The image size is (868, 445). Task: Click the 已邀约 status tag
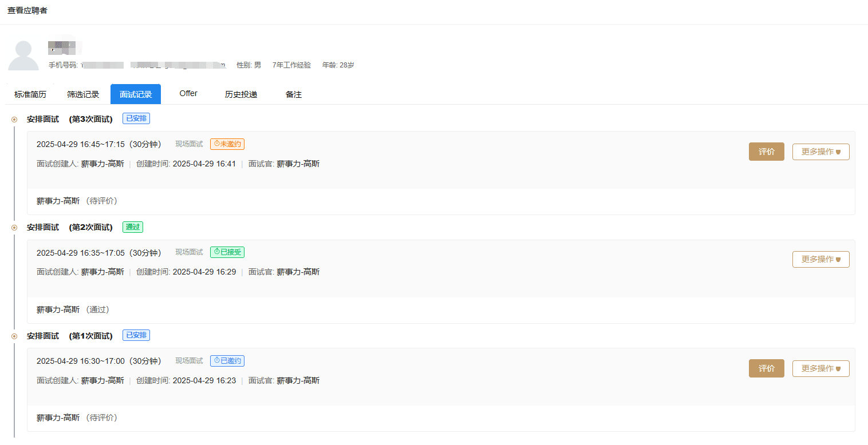pyautogui.click(x=227, y=361)
